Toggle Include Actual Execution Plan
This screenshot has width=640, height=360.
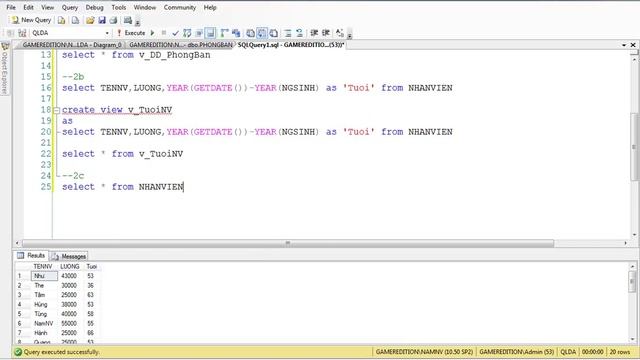point(224,33)
